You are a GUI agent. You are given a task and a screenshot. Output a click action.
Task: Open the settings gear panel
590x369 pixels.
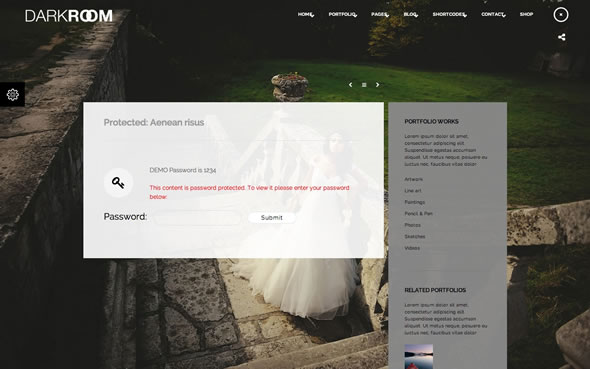pos(12,94)
